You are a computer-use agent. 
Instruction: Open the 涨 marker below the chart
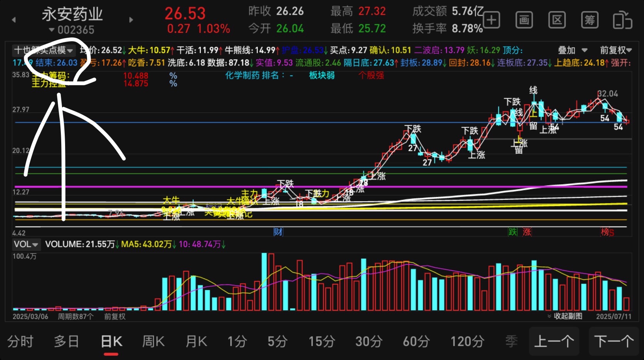click(x=527, y=232)
